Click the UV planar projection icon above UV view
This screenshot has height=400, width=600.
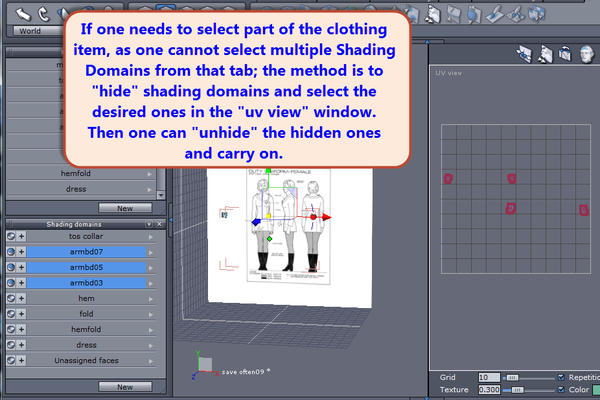tap(524, 54)
